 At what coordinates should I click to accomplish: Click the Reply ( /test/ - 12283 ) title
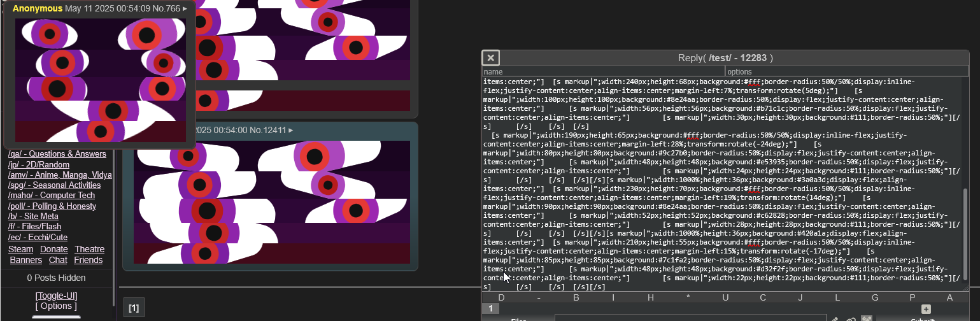[x=725, y=58]
